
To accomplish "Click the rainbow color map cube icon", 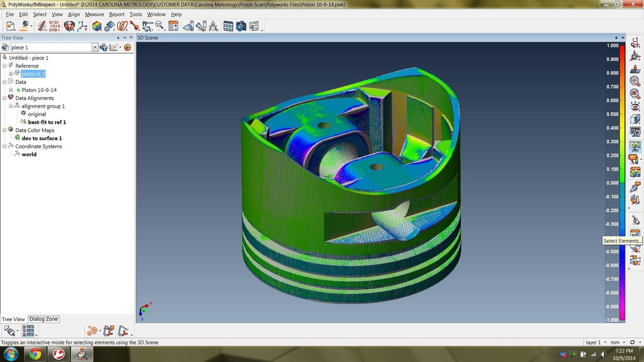I will pyautogui.click(x=97, y=27).
